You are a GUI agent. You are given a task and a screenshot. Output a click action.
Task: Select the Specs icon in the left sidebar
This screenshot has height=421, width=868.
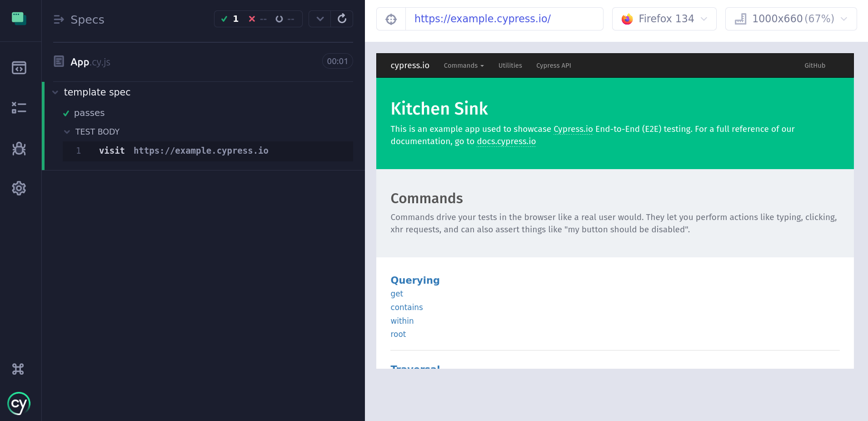[19, 67]
